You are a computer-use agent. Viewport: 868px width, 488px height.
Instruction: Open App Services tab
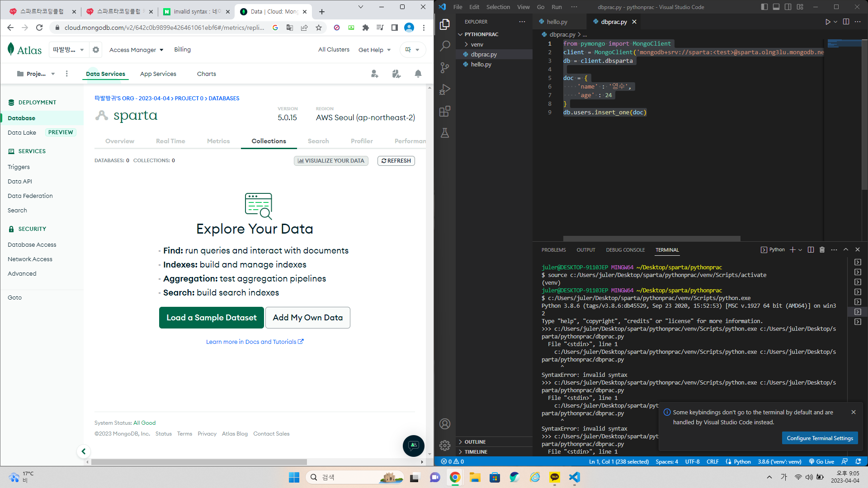click(158, 74)
